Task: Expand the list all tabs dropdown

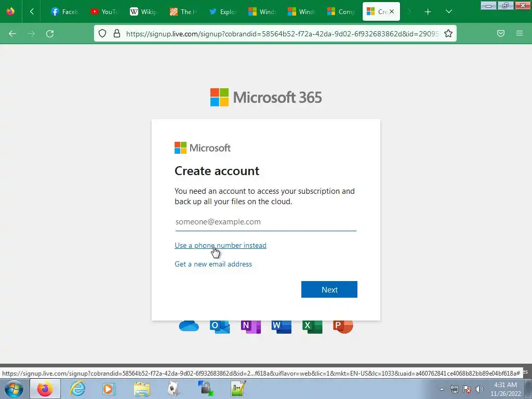Action: [x=448, y=12]
